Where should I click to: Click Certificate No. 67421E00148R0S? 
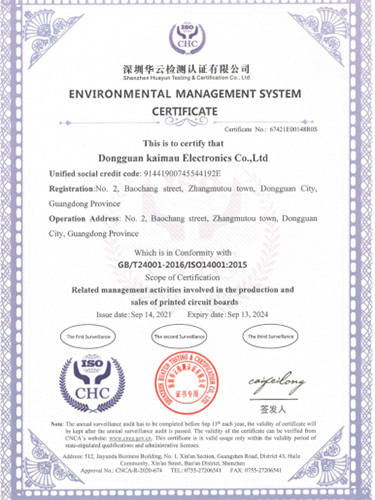[271, 129]
